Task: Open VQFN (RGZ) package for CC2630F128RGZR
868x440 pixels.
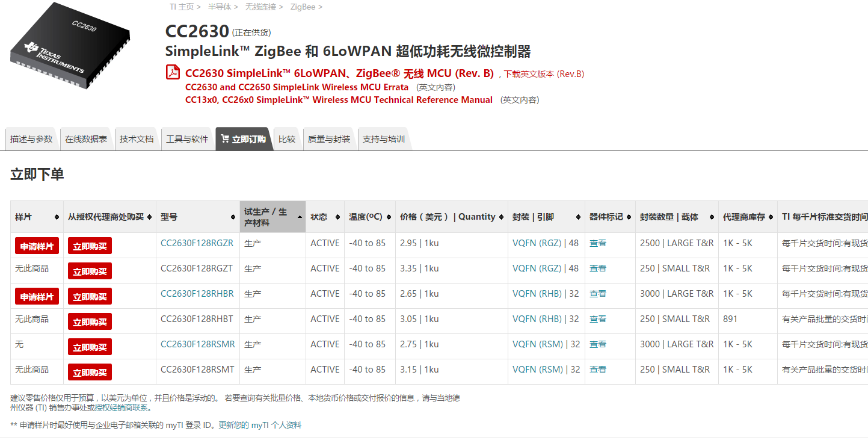Action: click(x=537, y=243)
